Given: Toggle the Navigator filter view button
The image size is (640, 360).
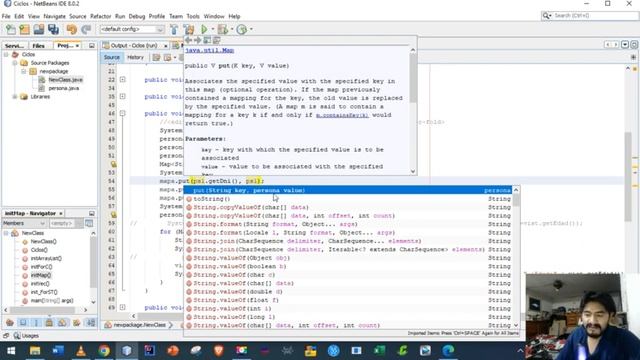Looking at the screenshot, I should [x=89, y=223].
